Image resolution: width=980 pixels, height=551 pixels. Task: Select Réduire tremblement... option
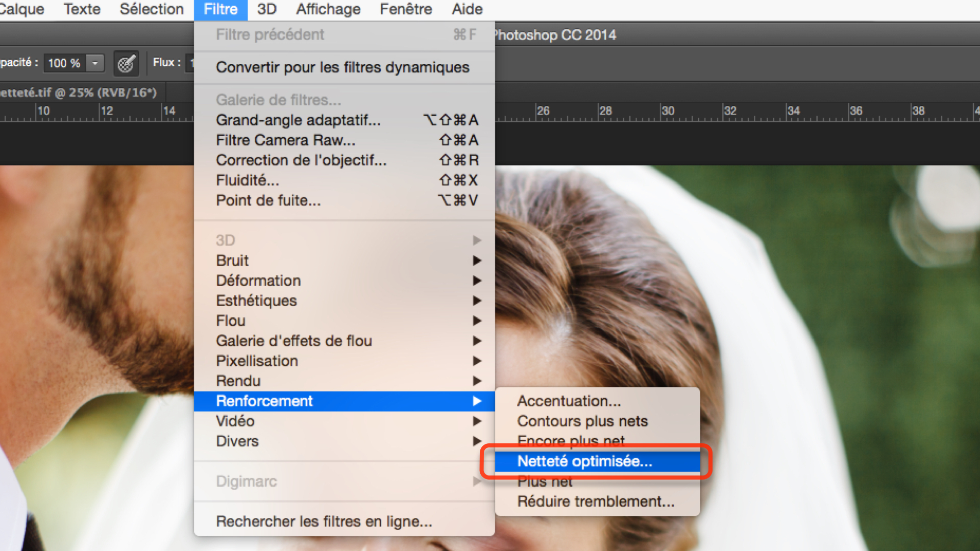[x=595, y=502]
